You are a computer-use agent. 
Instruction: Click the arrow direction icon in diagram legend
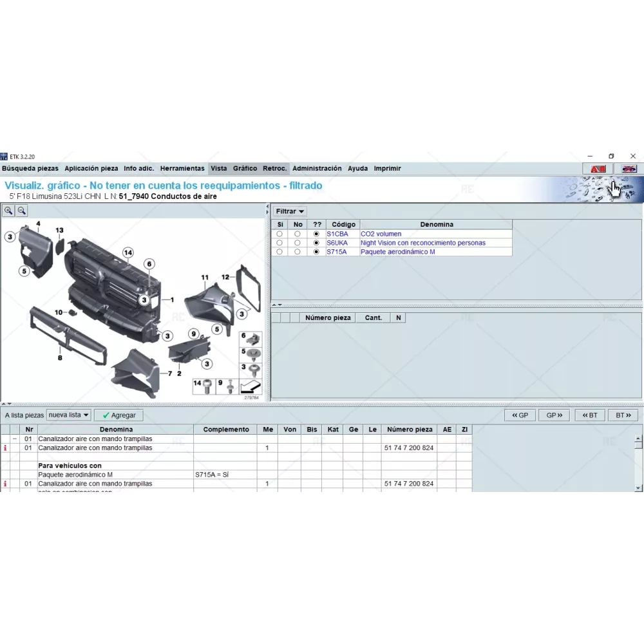[250, 386]
